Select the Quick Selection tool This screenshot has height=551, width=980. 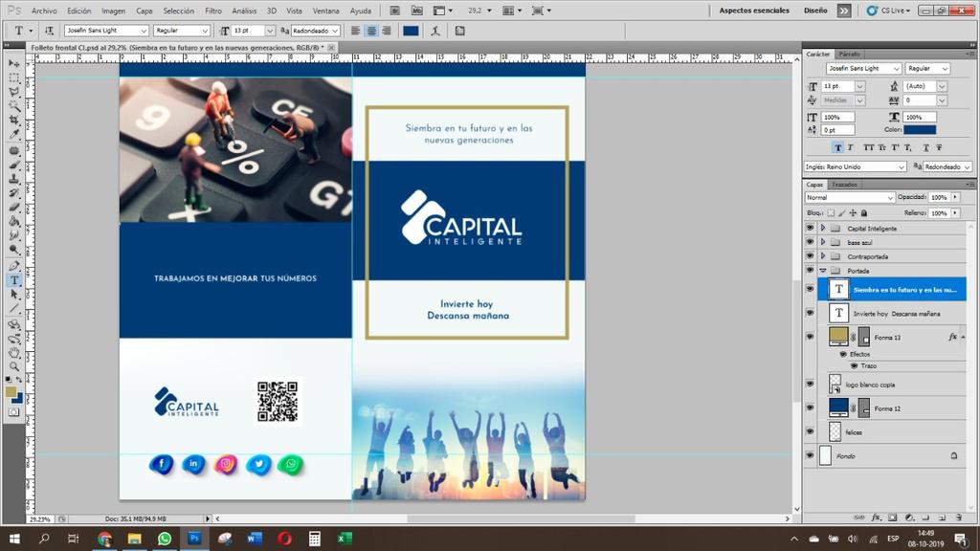[x=13, y=105]
